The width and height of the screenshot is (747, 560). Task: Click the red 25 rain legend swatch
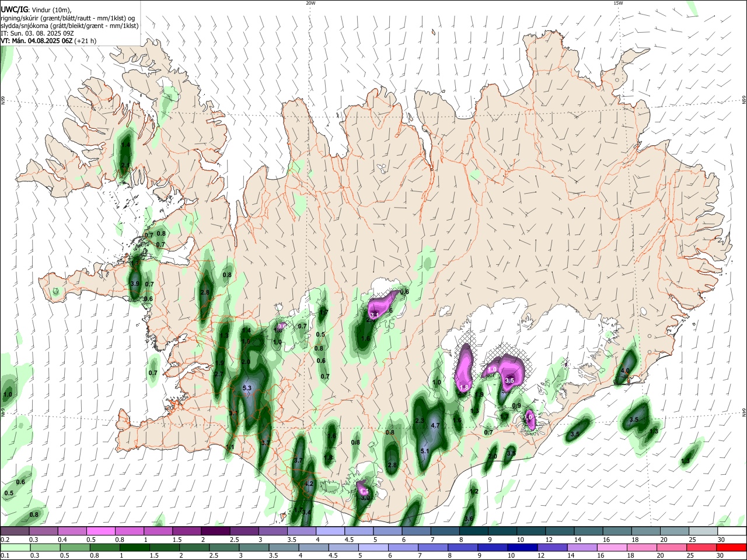701,548
